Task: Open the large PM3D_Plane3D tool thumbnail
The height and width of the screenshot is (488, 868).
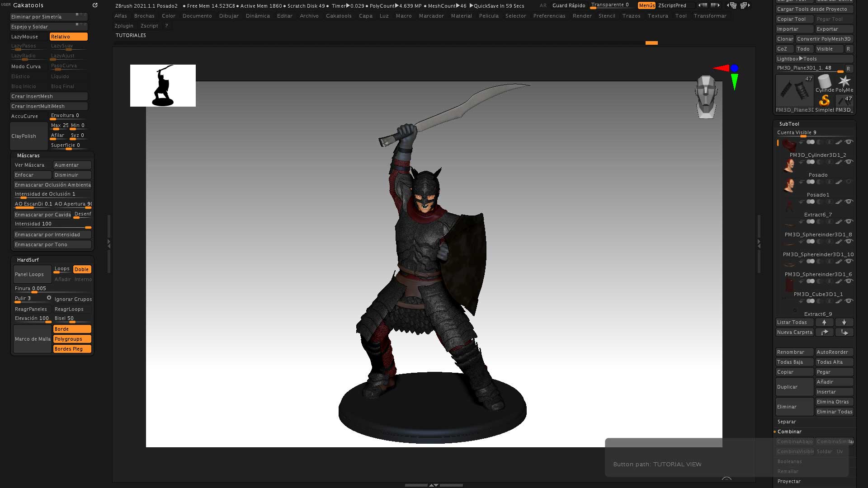Action: [795, 94]
